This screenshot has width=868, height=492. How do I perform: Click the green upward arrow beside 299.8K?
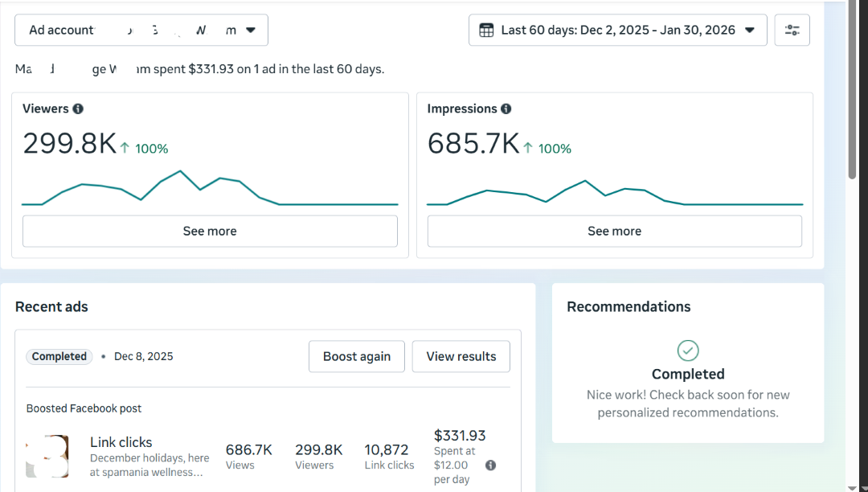click(x=125, y=148)
